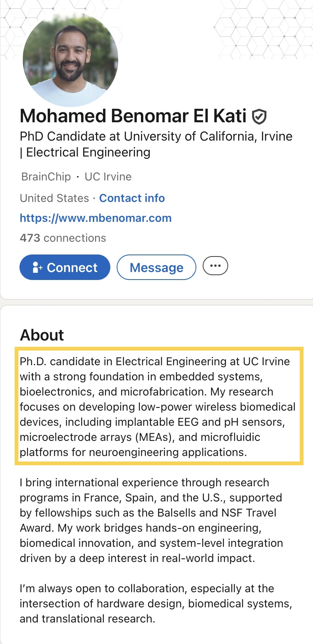
Task: Open the Contact info link
Action: click(132, 198)
